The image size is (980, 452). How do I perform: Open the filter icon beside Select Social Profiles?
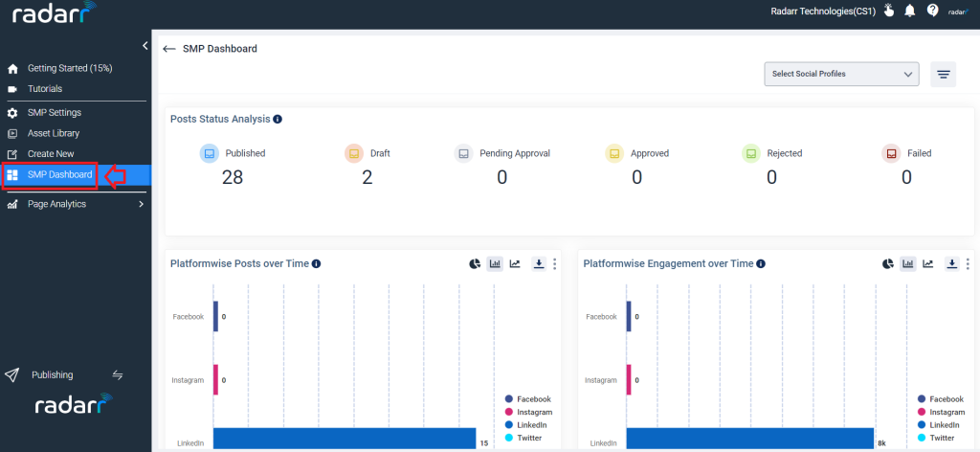tap(943, 75)
